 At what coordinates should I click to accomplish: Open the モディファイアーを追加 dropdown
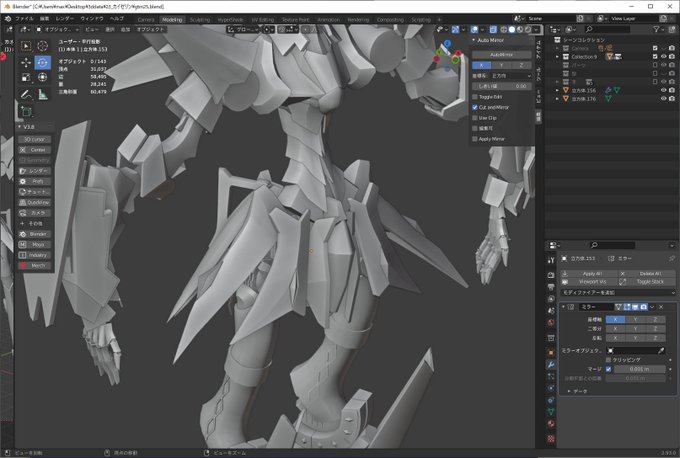610,295
